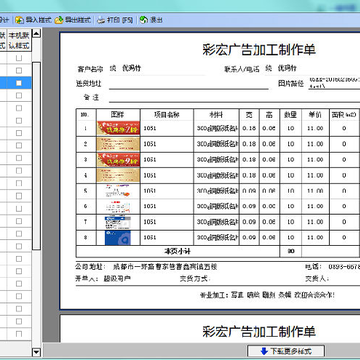Click the 交货人 label
The width and height of the screenshot is (360, 360).
(x=317, y=279)
